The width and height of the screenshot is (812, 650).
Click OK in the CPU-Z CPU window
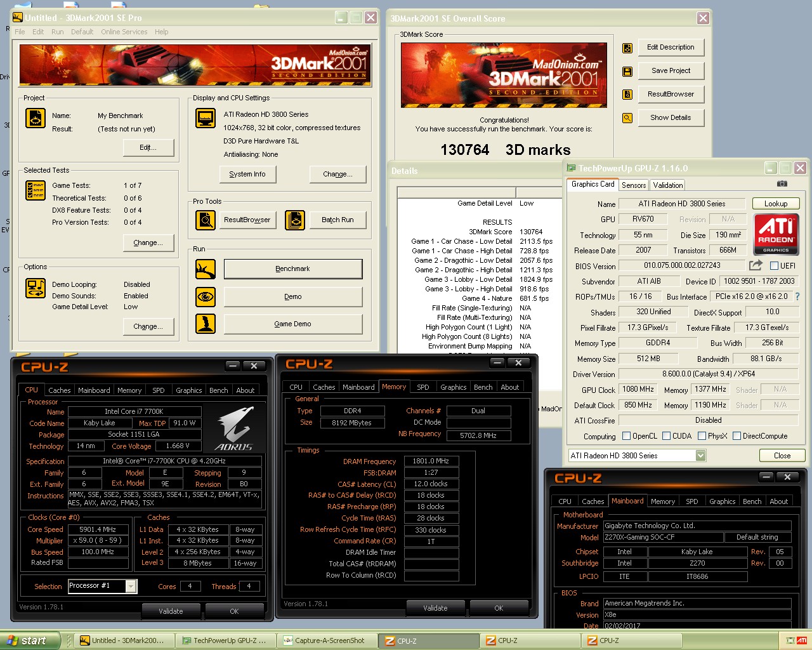point(234,611)
